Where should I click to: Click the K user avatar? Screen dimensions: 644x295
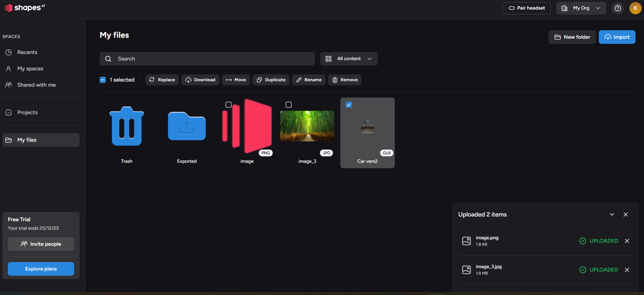pos(635,8)
